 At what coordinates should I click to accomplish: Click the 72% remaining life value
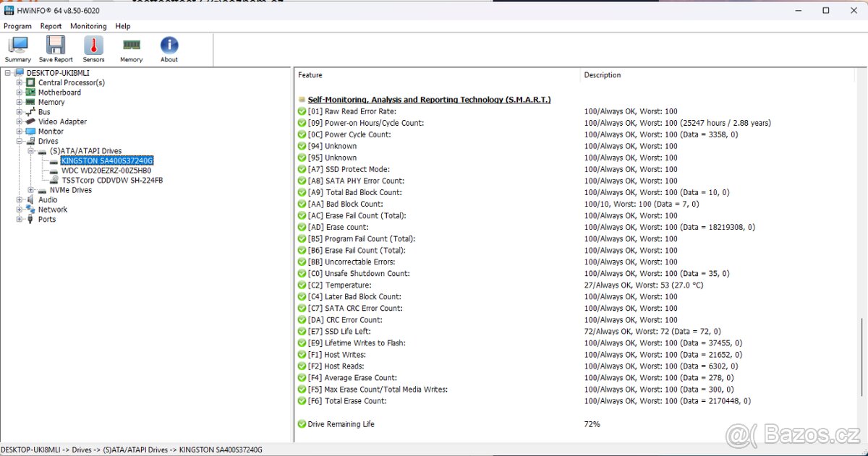(592, 423)
